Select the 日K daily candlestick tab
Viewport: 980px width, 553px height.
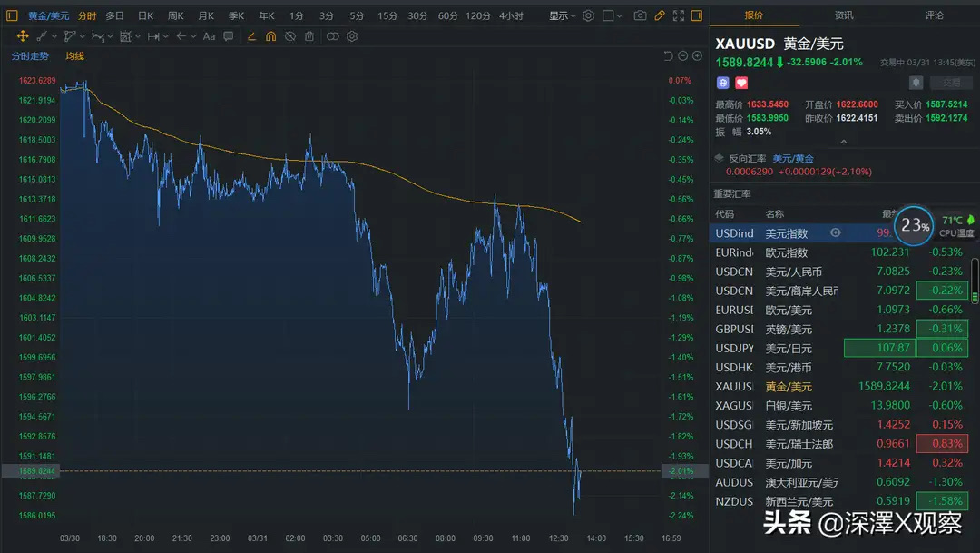(145, 15)
